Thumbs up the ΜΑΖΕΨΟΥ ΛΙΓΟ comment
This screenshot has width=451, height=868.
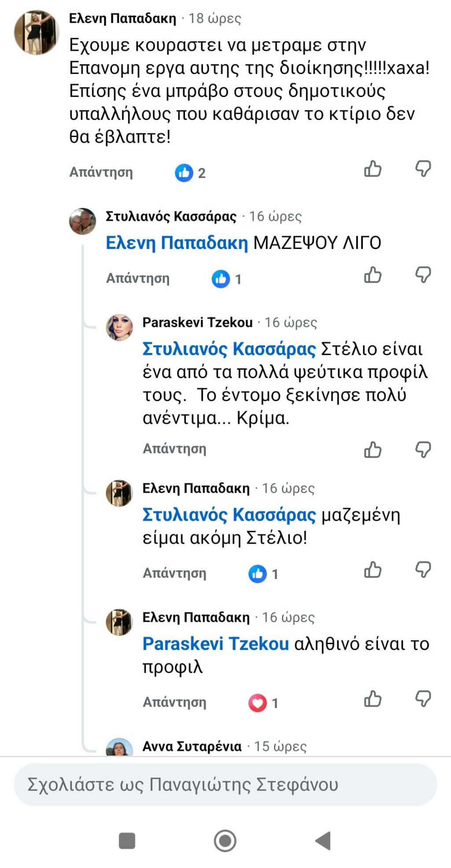[373, 275]
